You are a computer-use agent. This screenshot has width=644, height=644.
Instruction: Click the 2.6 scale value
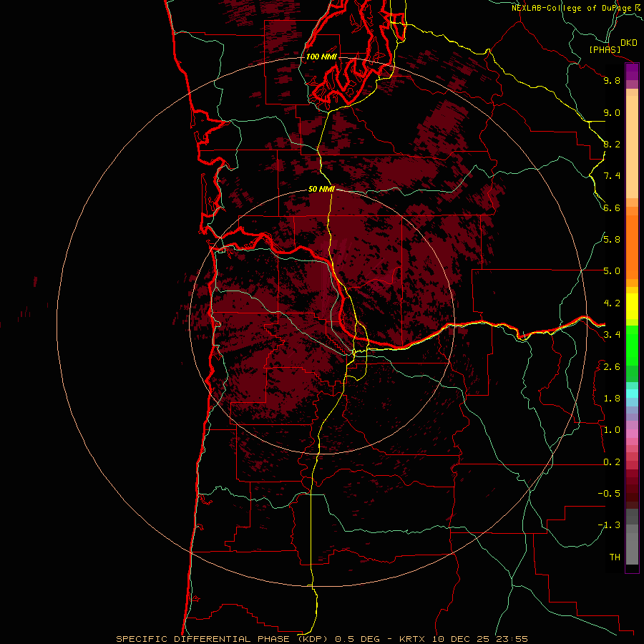[612, 367]
